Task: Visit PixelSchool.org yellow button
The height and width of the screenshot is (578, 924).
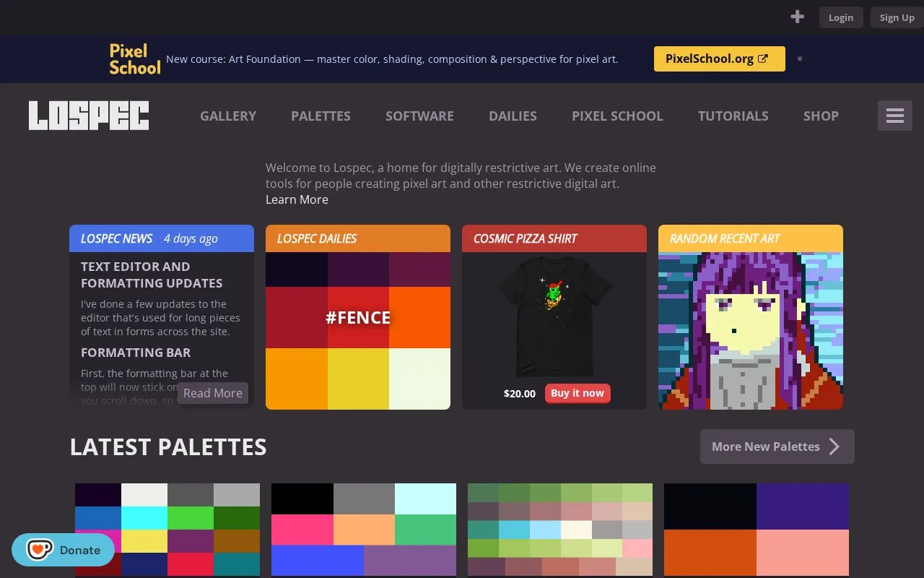Action: click(719, 59)
